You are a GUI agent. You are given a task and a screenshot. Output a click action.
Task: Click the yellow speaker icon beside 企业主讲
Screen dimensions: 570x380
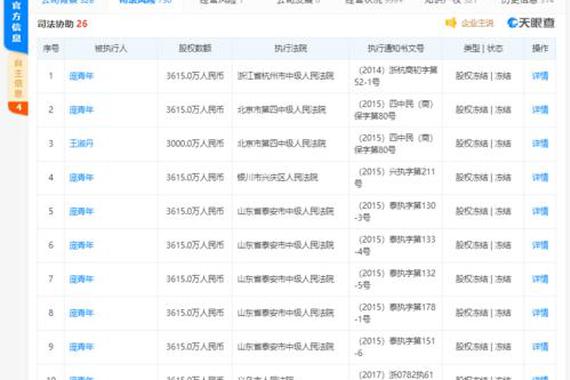pos(451,23)
